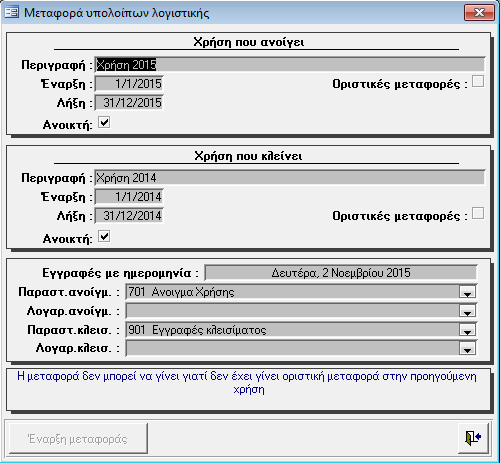The image size is (500, 463).
Task: Click the Έναρξη date field 1/1/2015
Action: coord(129,83)
